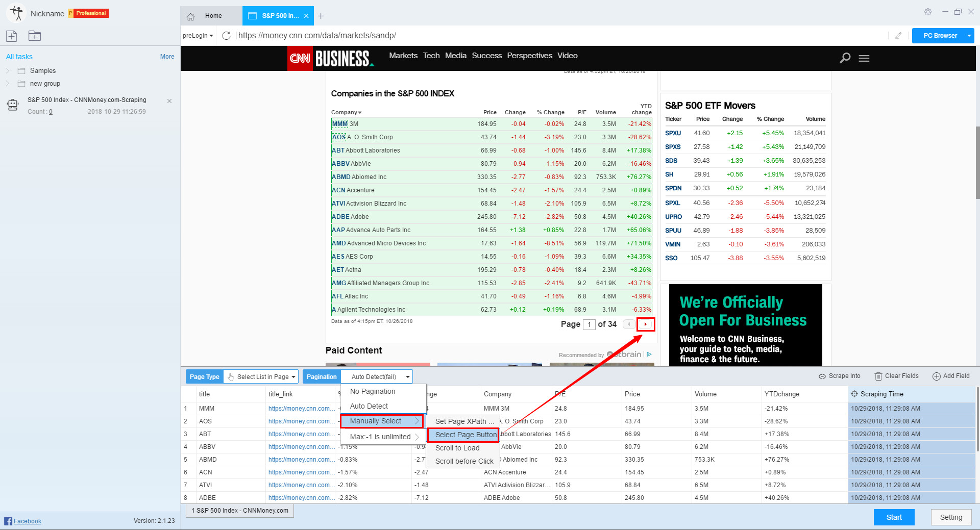The width and height of the screenshot is (980, 530).
Task: Open Video in CNN navigation
Action: [568, 56]
